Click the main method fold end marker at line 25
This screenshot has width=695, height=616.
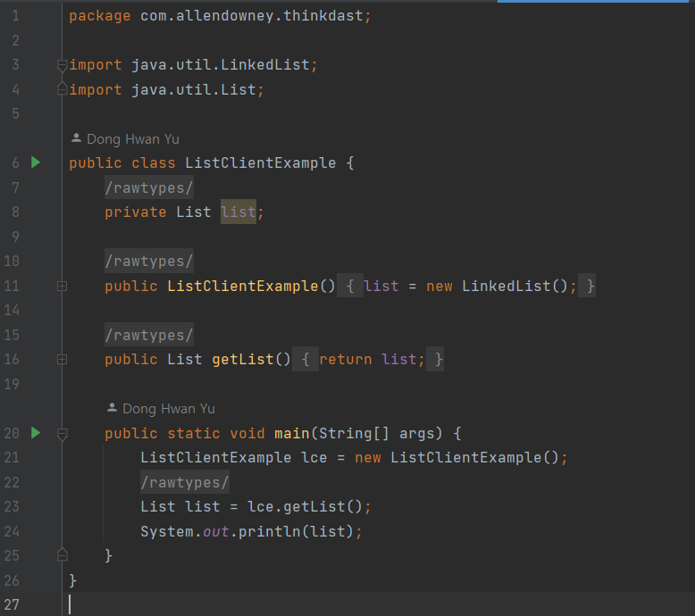coord(62,554)
